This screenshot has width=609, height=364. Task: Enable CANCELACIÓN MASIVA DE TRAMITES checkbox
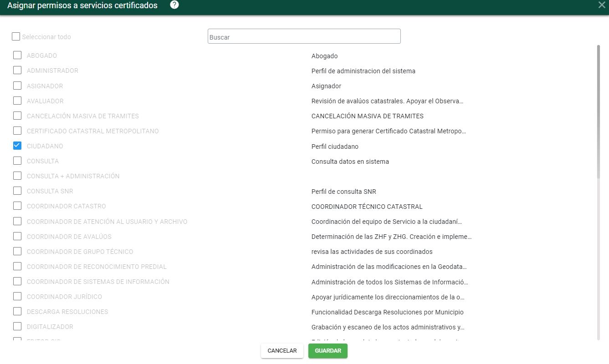(17, 116)
